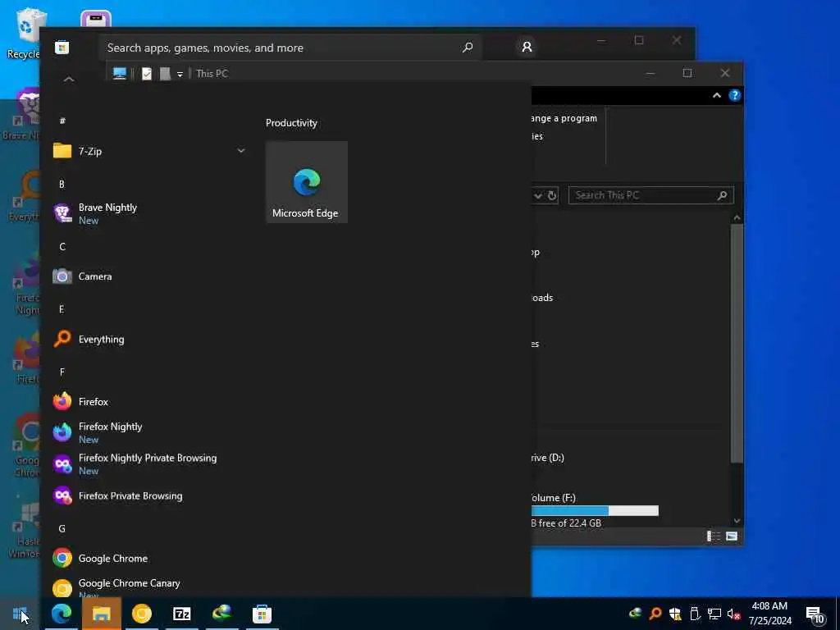Click the Store search magnifier icon

468,48
